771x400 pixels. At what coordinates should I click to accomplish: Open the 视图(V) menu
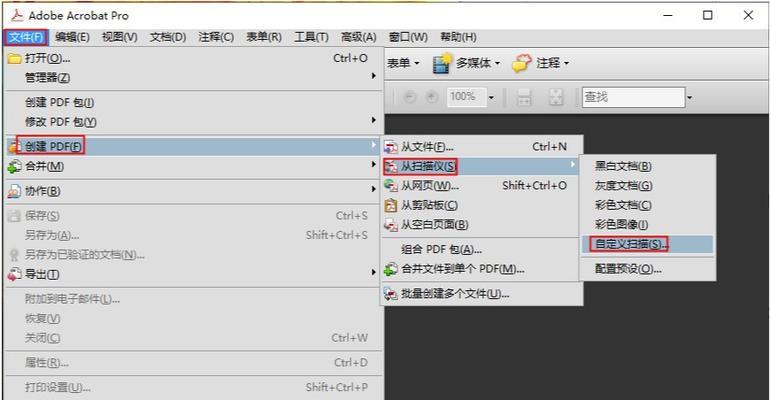pos(119,37)
